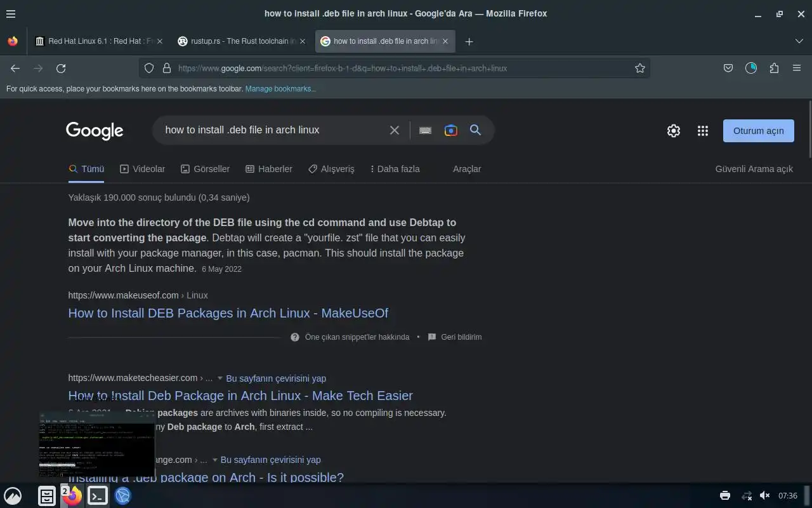Open Firefox application menu
Image resolution: width=812 pixels, height=508 pixels.
(797, 68)
